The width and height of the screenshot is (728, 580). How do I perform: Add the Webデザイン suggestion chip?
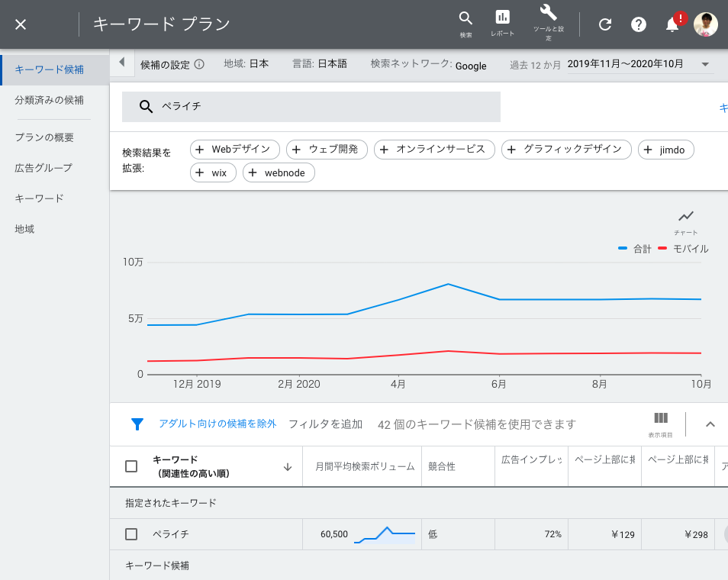click(234, 150)
